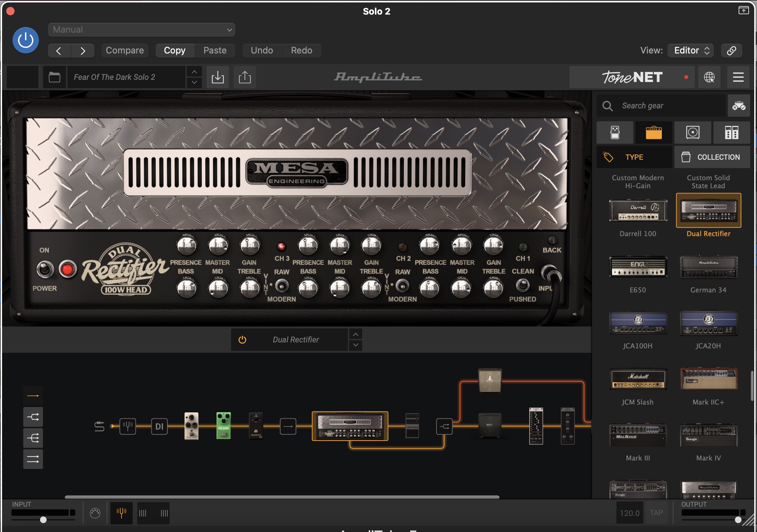The width and height of the screenshot is (757, 532).
Task: Go to previous setting with left arrow
Action: click(x=59, y=51)
